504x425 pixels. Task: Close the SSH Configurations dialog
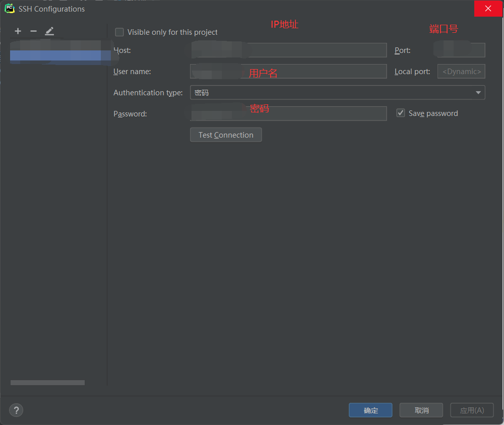(488, 9)
